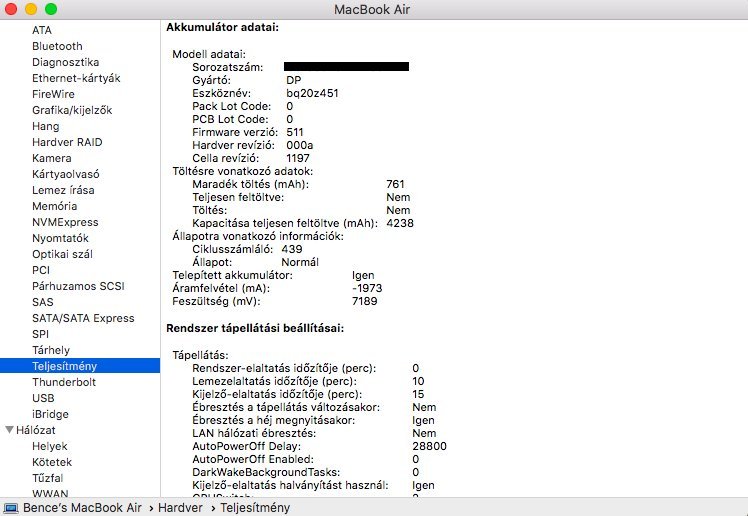
Task: Select PCI in the sidebar
Action: click(x=41, y=270)
